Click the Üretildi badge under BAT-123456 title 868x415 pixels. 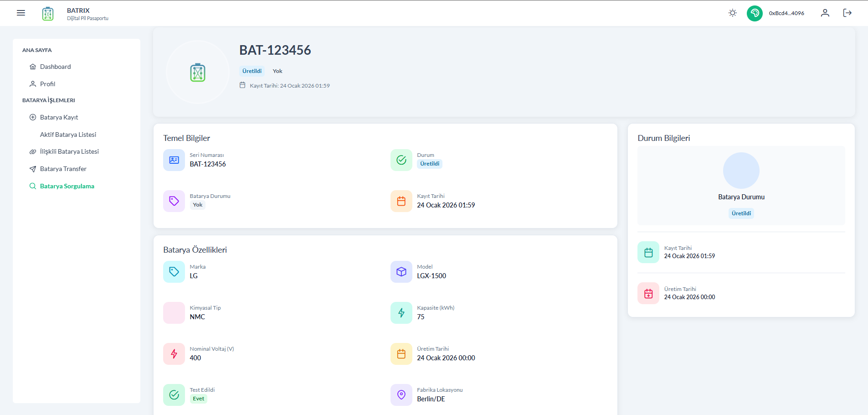point(252,71)
